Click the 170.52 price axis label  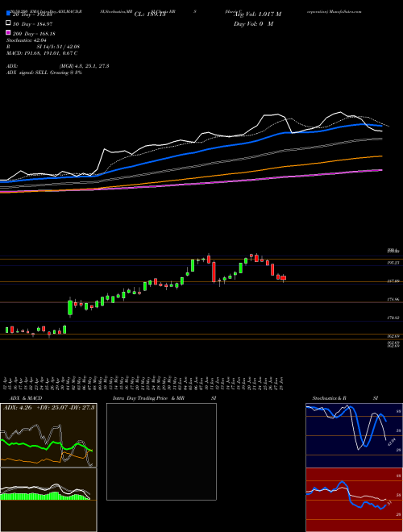[394, 318]
